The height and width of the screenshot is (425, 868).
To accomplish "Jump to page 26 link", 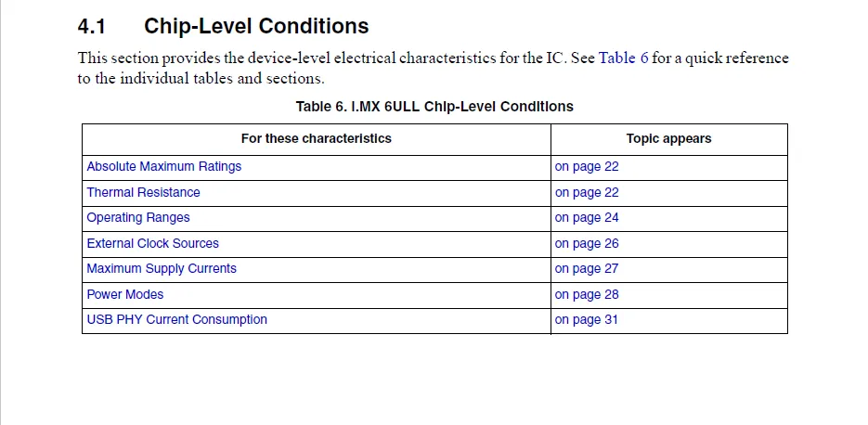I will [x=587, y=243].
